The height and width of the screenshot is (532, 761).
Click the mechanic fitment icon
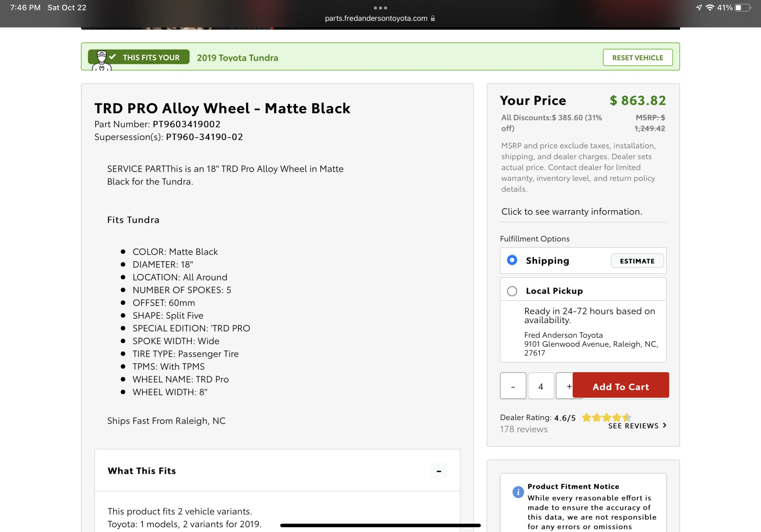pos(101,60)
